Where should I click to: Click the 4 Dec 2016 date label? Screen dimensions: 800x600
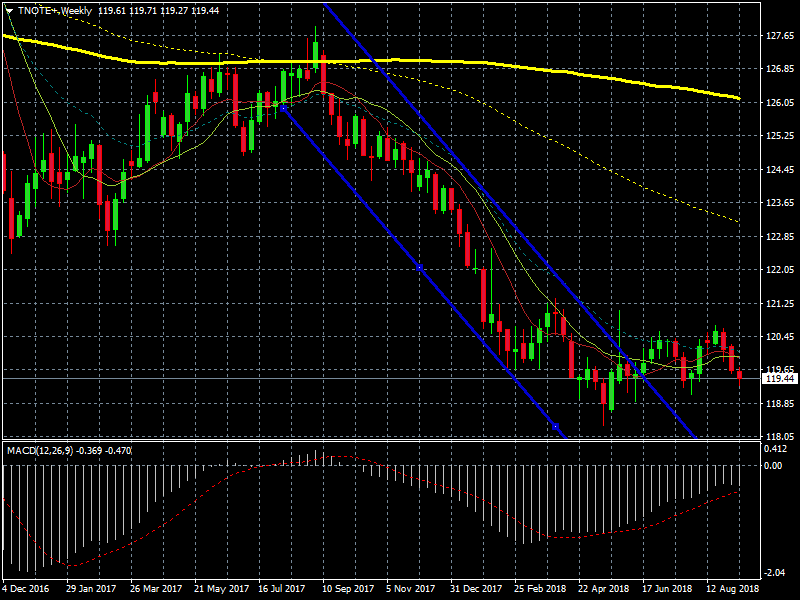[25, 589]
